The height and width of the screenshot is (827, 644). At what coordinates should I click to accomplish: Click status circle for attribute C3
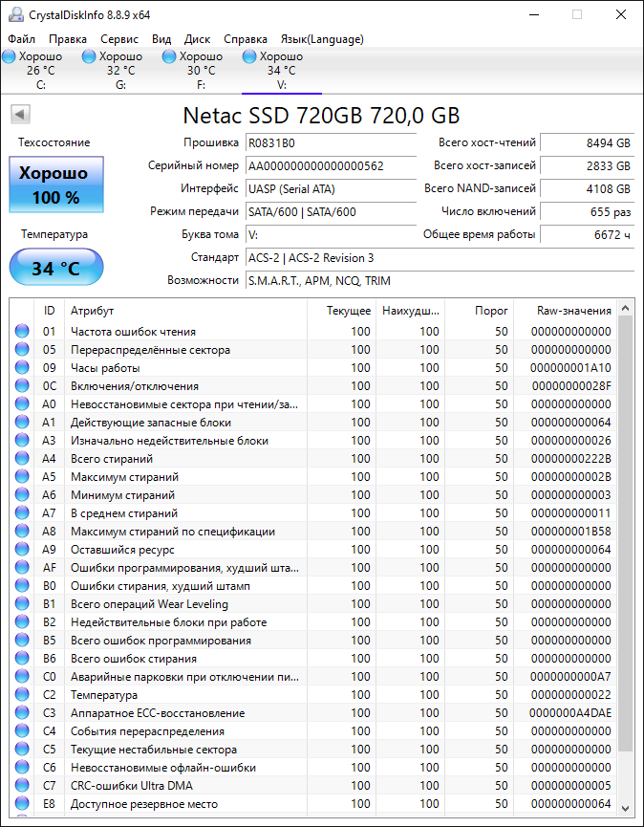(22, 713)
